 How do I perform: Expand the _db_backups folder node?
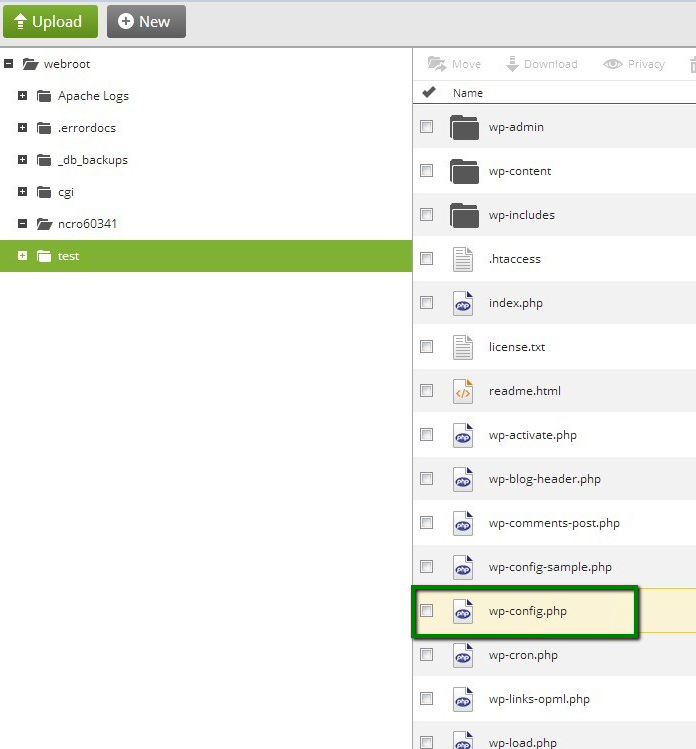tap(22, 160)
